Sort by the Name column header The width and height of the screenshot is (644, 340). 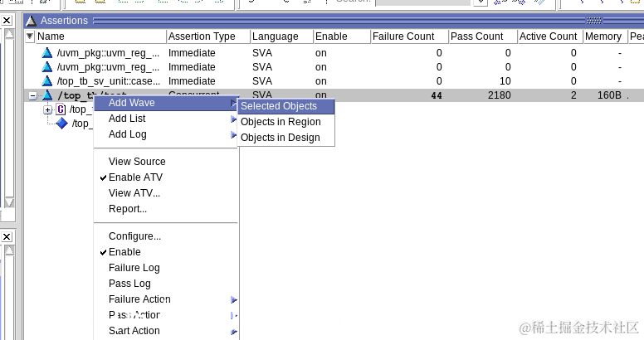pos(101,36)
